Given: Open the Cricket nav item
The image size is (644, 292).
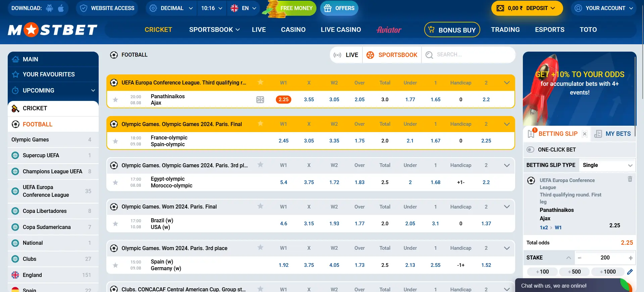Looking at the screenshot, I should pyautogui.click(x=158, y=30).
